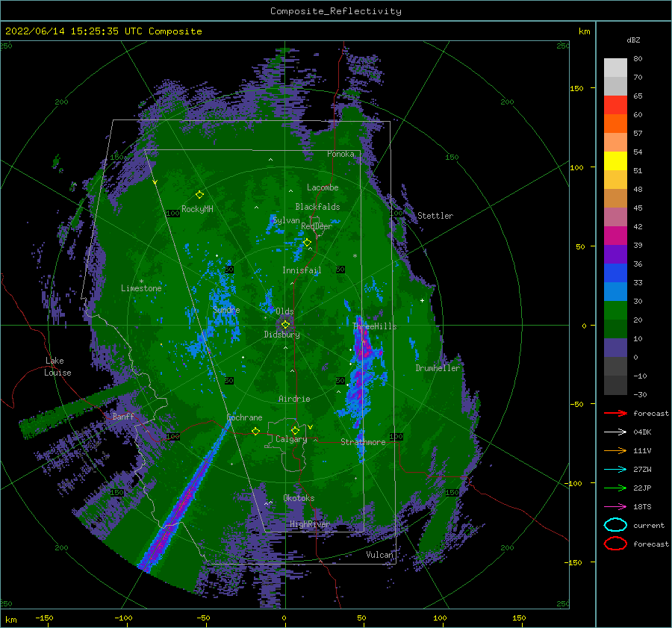Click the yellow radar site marker near Didsbury
Screen dimensions: 672x628
coord(285,325)
